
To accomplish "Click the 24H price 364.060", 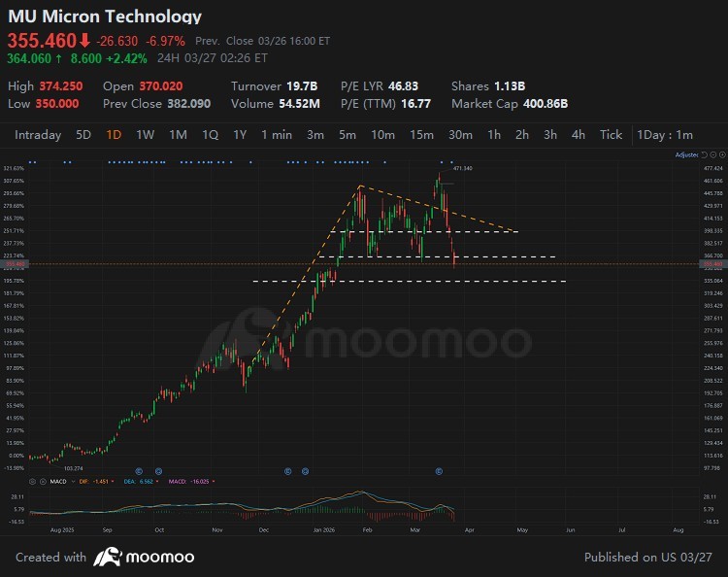I will coord(29,58).
